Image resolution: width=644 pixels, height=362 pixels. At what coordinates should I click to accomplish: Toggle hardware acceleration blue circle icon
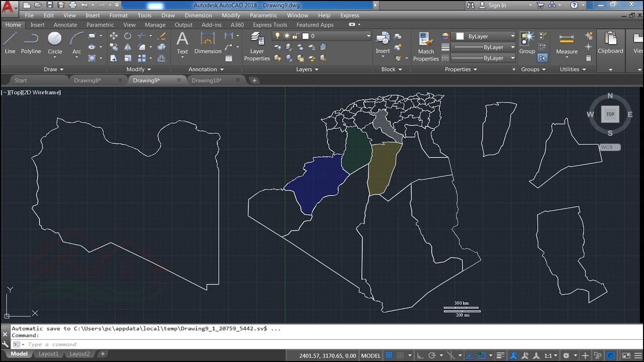pos(610,355)
